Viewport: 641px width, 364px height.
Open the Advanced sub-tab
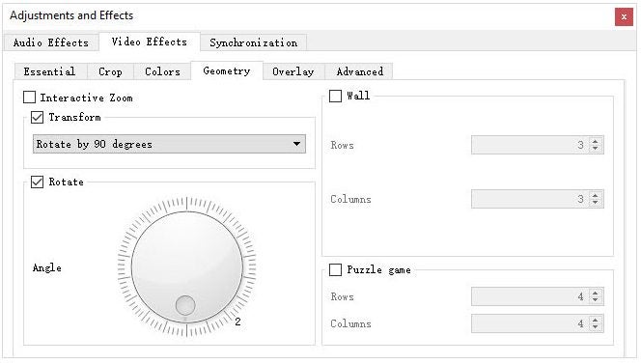pos(360,71)
